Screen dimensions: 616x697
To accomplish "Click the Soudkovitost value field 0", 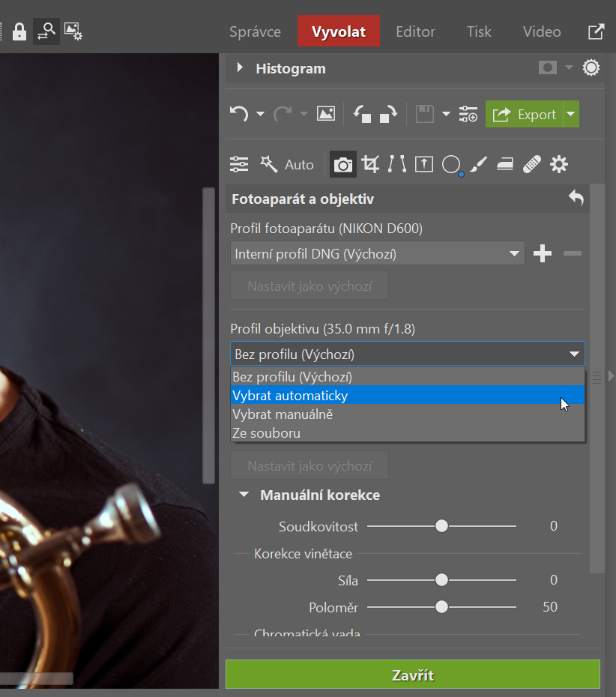I will pos(553,526).
